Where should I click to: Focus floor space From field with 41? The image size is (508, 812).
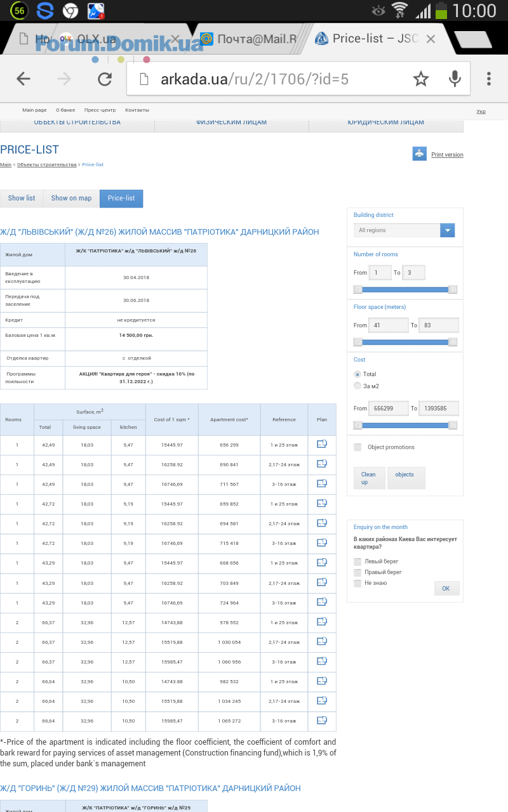click(x=389, y=325)
